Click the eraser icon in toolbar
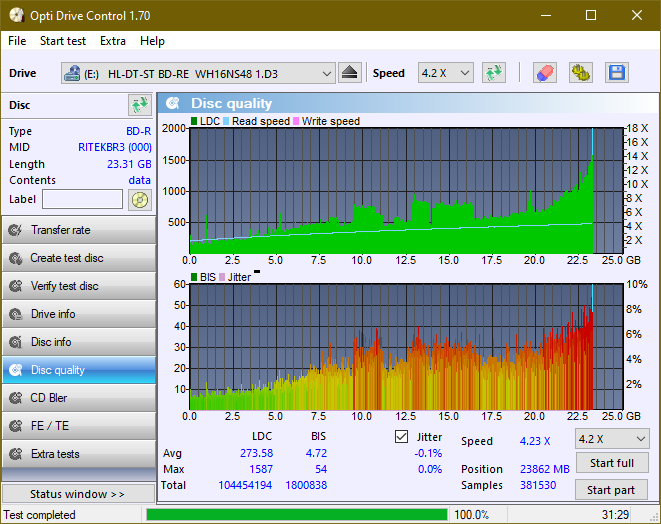Screen dimensions: 661x524 (545, 73)
